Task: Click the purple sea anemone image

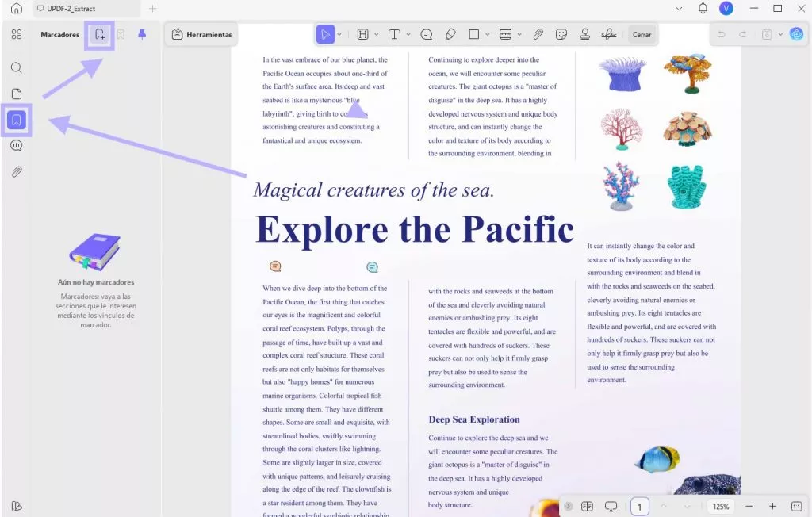Action: 622,74
